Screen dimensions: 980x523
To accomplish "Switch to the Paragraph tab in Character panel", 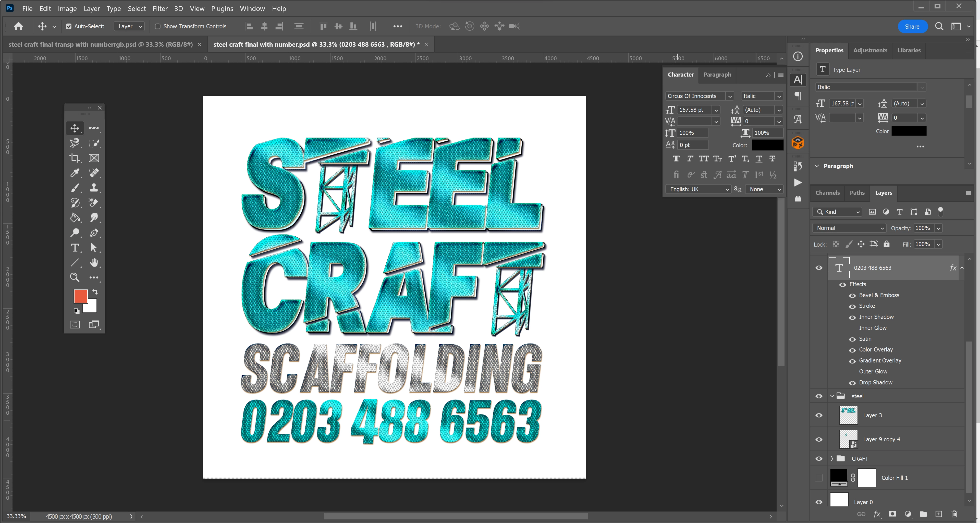I will 717,75.
